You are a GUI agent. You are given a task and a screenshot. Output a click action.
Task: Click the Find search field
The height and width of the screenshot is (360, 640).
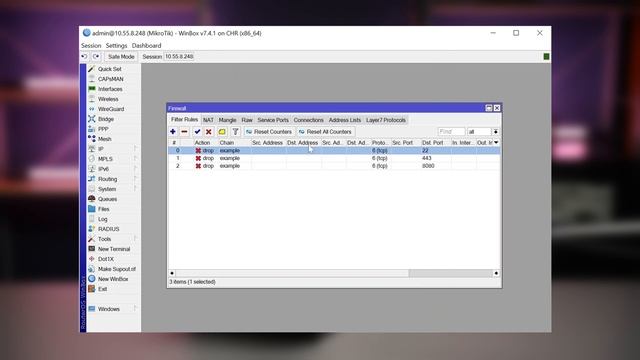[451, 132]
